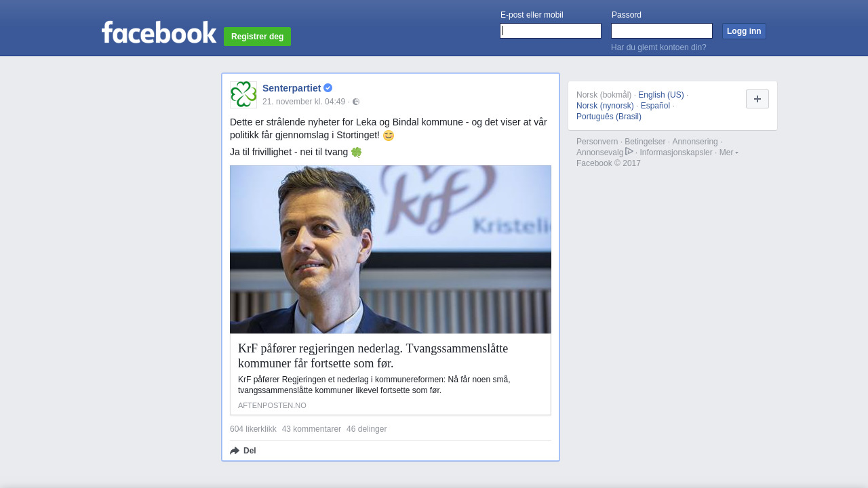Open the Personvern footer link
The height and width of the screenshot is (488, 868).
597,142
